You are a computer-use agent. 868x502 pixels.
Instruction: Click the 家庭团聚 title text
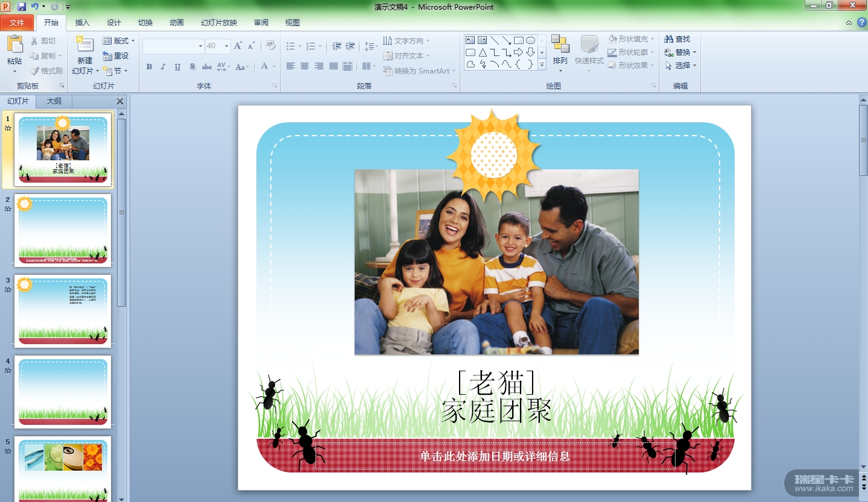point(496,410)
